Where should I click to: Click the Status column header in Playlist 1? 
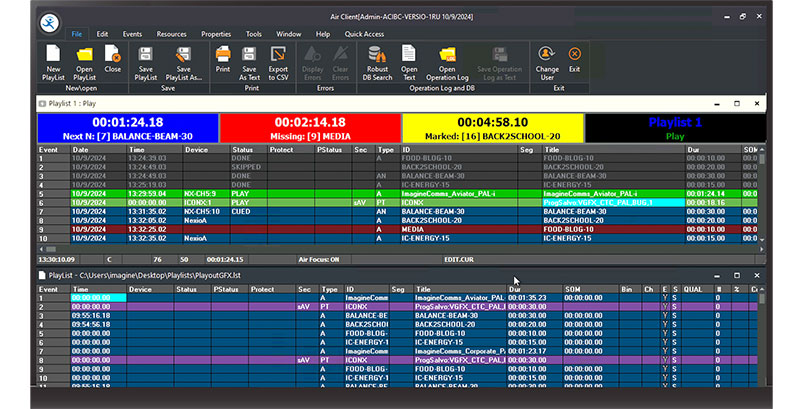pos(242,149)
